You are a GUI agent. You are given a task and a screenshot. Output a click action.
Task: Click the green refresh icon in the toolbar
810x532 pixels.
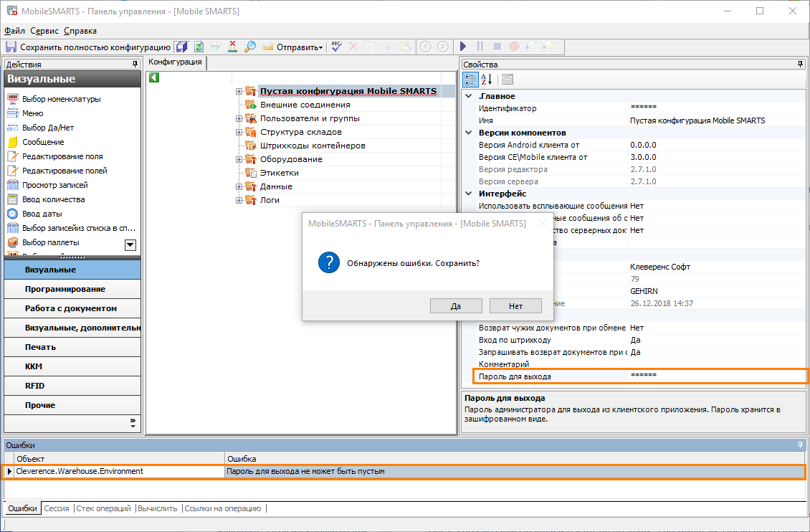pos(199,47)
